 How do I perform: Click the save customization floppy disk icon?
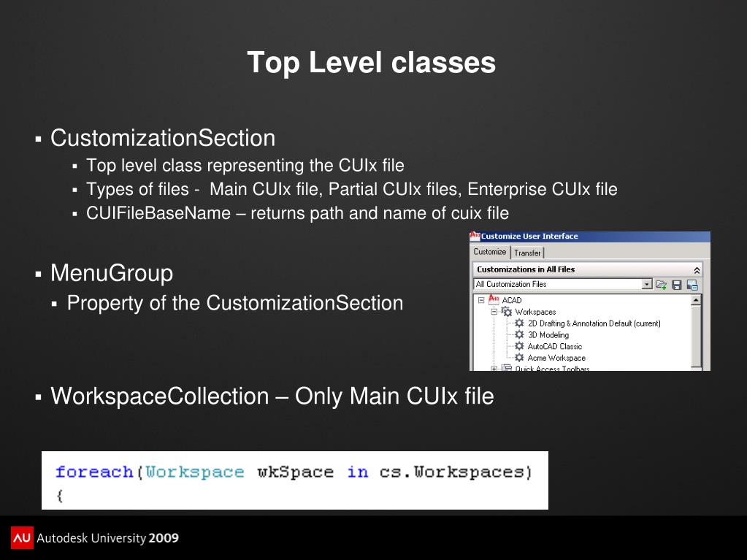[x=676, y=285]
